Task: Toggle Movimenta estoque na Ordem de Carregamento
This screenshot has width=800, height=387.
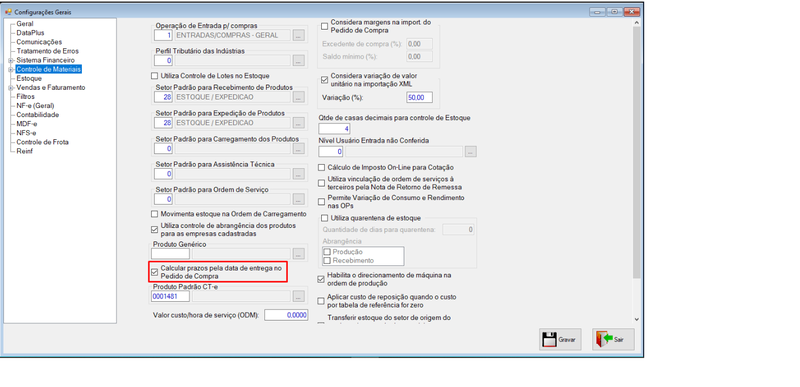Action: tap(155, 214)
